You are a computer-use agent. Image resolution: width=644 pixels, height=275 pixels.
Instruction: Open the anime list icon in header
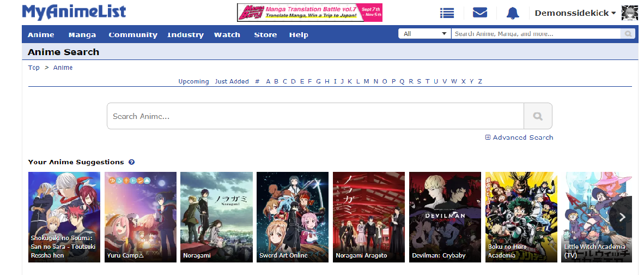click(x=447, y=13)
